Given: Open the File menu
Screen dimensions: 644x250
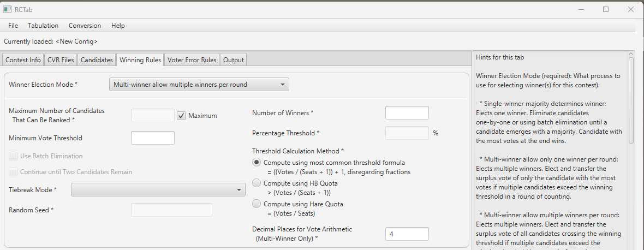Looking at the screenshot, I should tap(13, 26).
